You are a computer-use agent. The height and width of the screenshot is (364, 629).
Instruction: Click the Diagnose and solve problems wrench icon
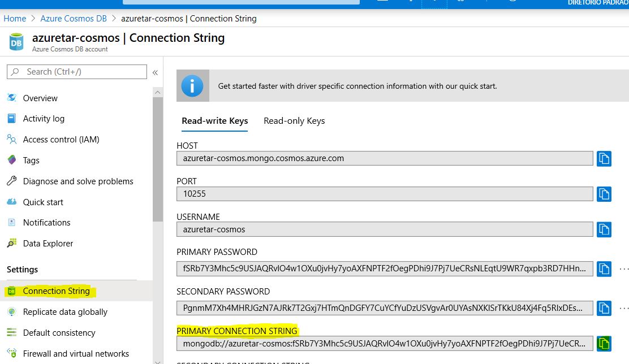(12, 181)
